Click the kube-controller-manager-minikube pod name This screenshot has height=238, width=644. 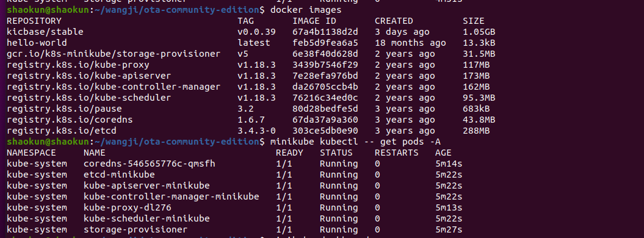tap(172, 197)
